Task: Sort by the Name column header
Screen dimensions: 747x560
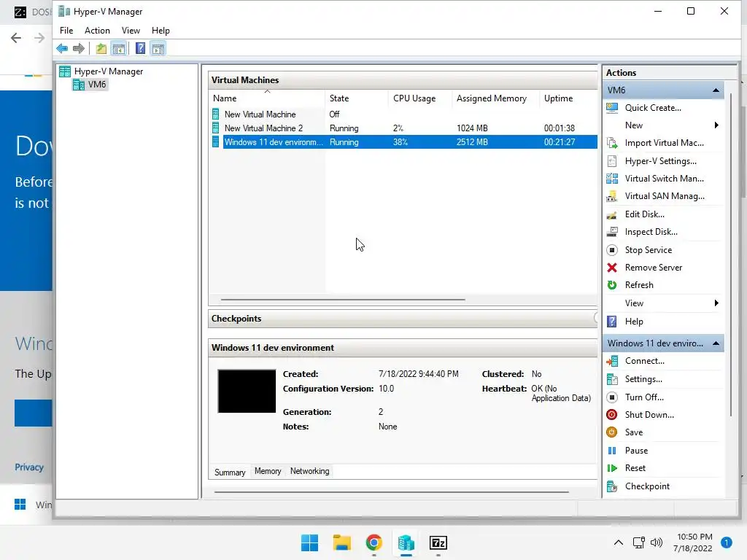Action: pyautogui.click(x=267, y=98)
